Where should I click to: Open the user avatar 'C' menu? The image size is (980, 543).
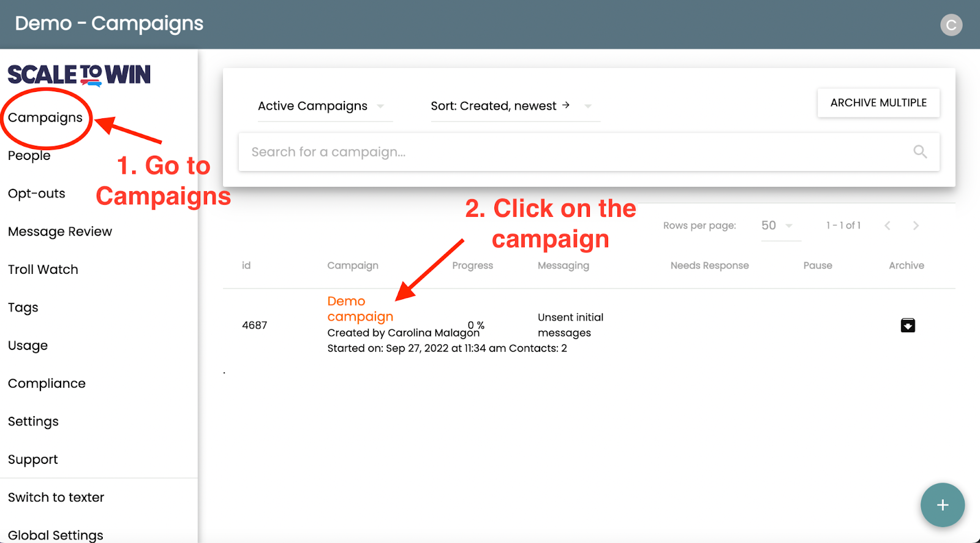(x=951, y=25)
